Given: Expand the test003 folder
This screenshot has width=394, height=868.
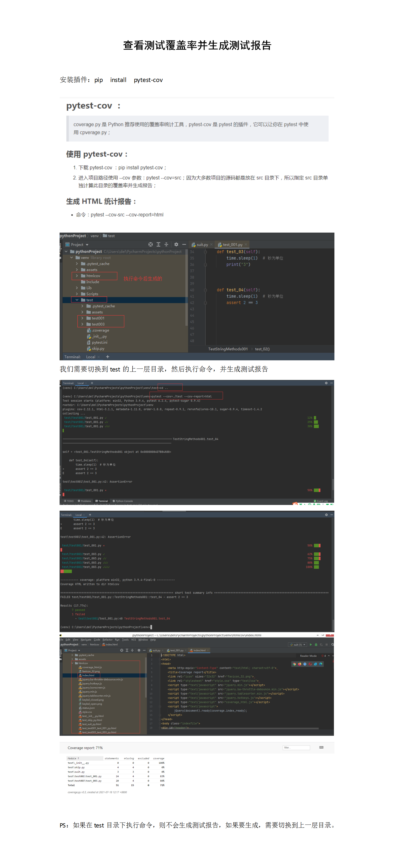Looking at the screenshot, I should [82, 324].
